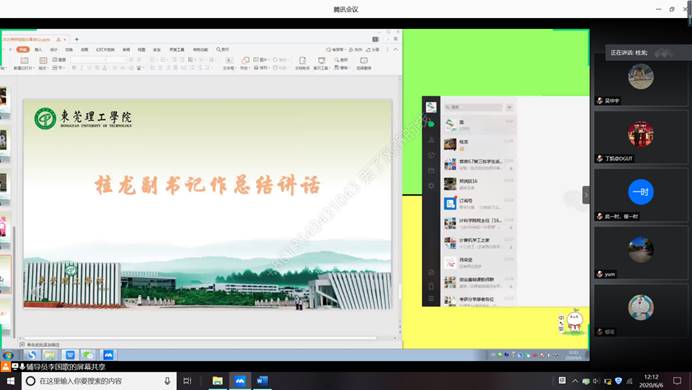Select the 一时 participant tile
Image resolution: width=692 pixels, height=390 pixels.
(641, 195)
